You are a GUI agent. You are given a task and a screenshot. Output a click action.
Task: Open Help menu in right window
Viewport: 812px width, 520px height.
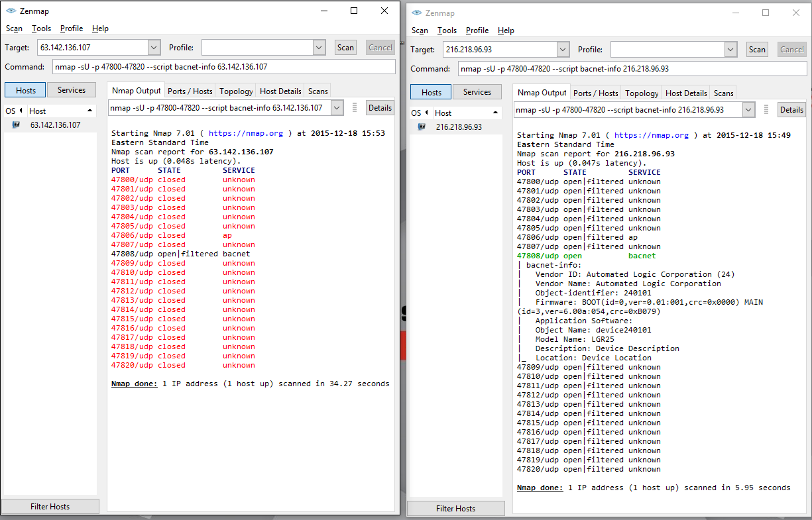(x=506, y=30)
